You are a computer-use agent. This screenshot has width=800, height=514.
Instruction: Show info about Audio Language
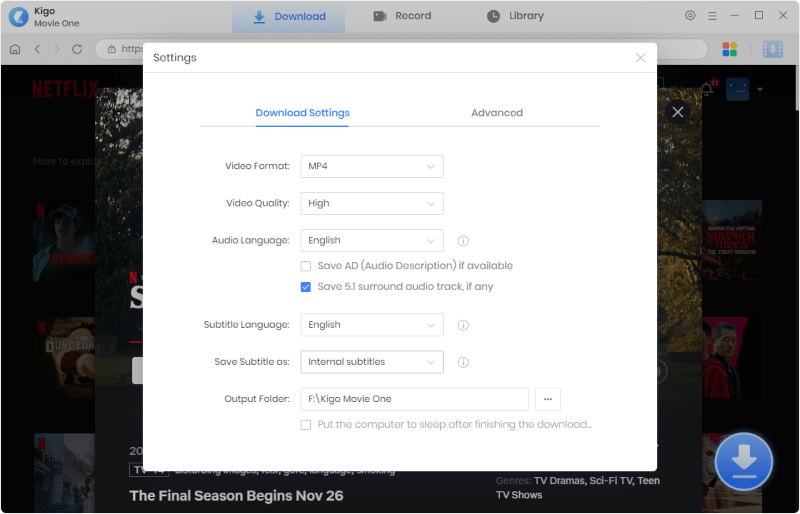click(463, 241)
